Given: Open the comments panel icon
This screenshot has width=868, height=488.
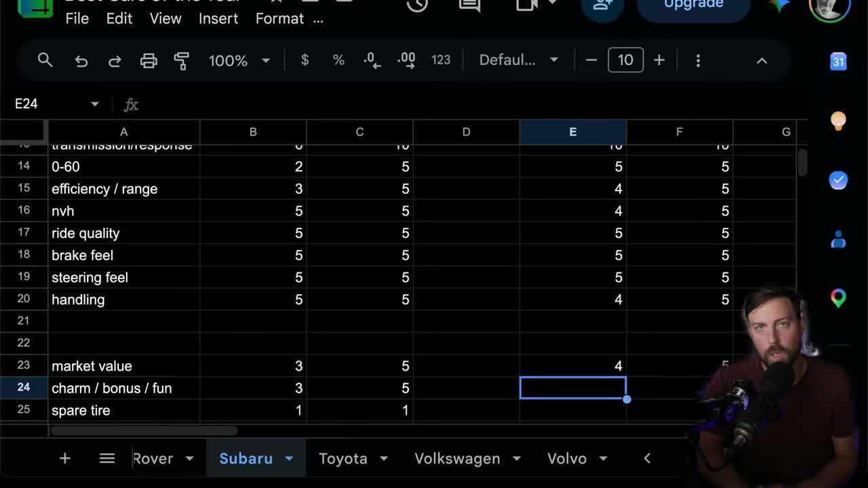Looking at the screenshot, I should pos(469,5).
